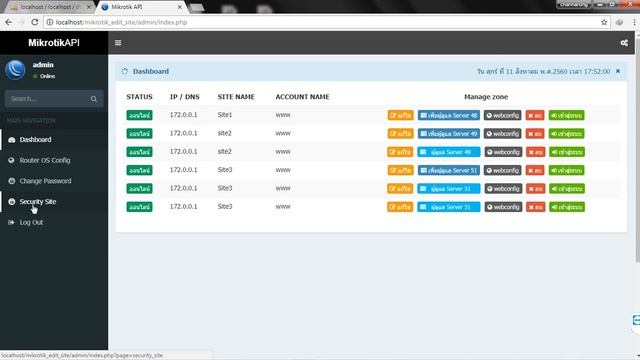Click the browser address bar URL
Screen dimensions: 640x360
pos(121,22)
